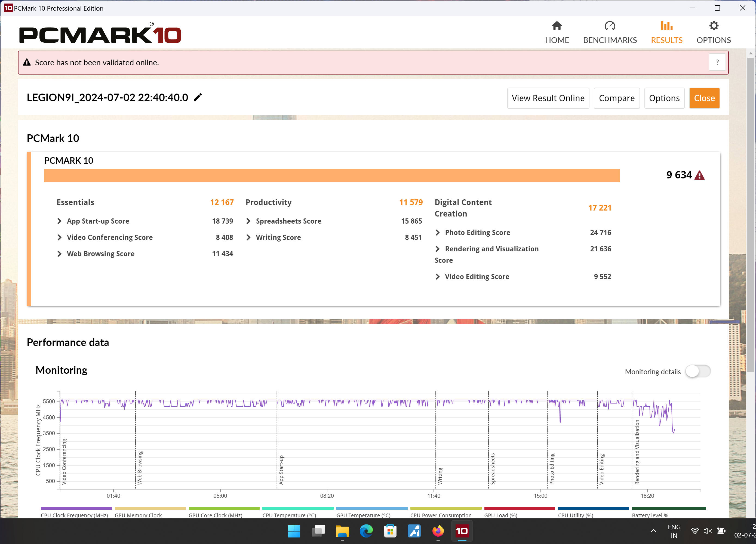756x544 pixels.
Task: Toggle GPU Load legend swatch
Action: (x=519, y=508)
